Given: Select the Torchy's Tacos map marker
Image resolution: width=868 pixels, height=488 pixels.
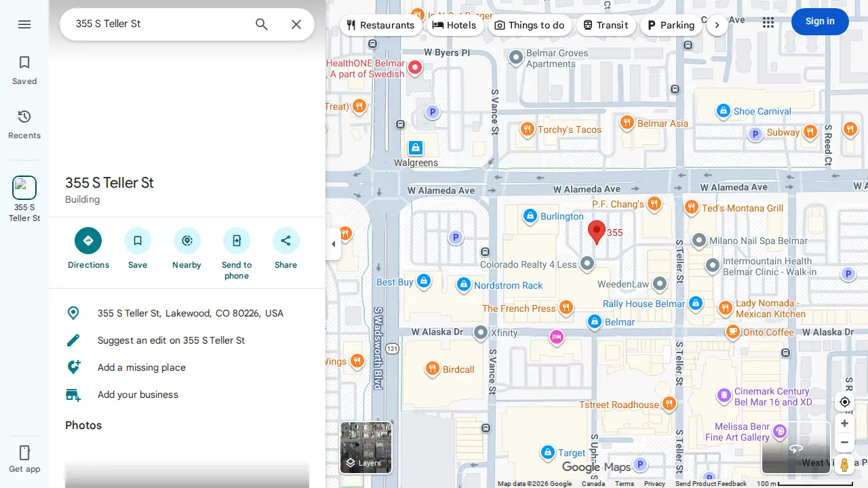Looking at the screenshot, I should click(527, 129).
